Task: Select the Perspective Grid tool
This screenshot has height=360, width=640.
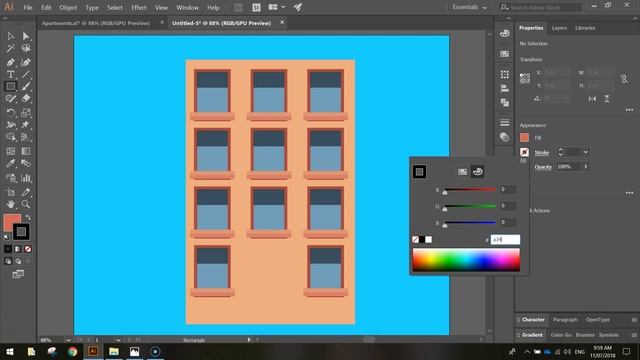Action: coord(26,137)
